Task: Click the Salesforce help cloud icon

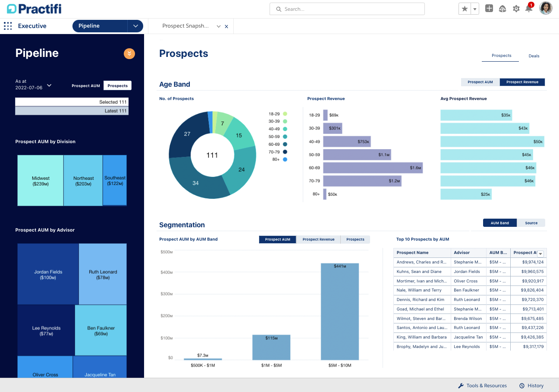Action: (502, 9)
